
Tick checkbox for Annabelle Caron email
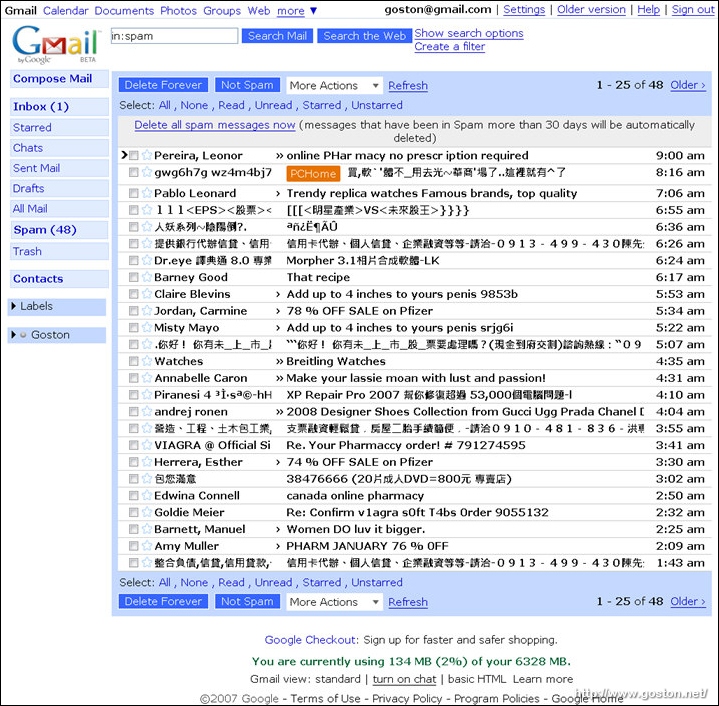[133, 378]
